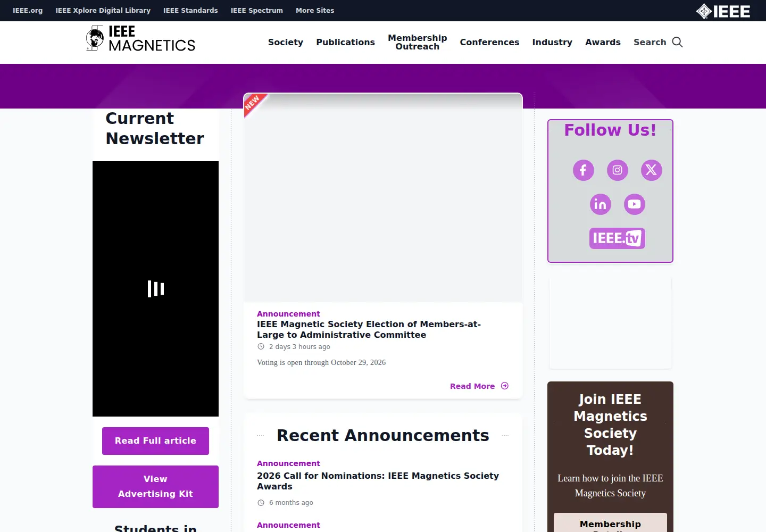Open the Awards menu
The width and height of the screenshot is (766, 532).
pyautogui.click(x=603, y=42)
